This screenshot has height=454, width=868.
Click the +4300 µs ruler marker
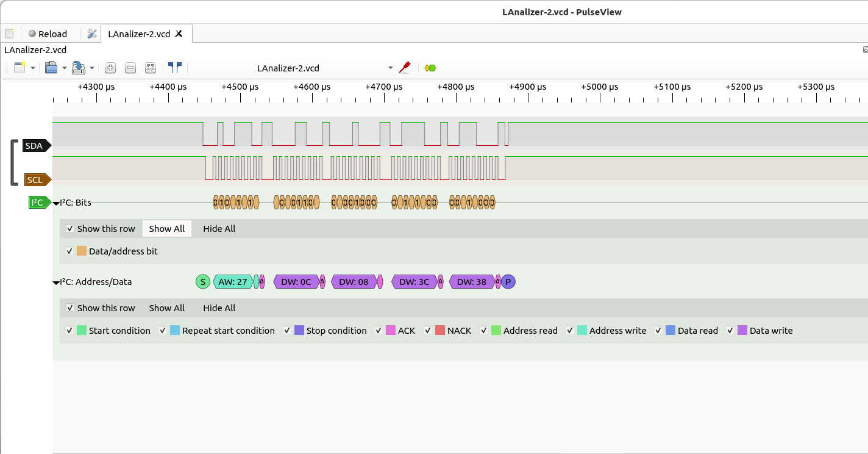(96, 87)
